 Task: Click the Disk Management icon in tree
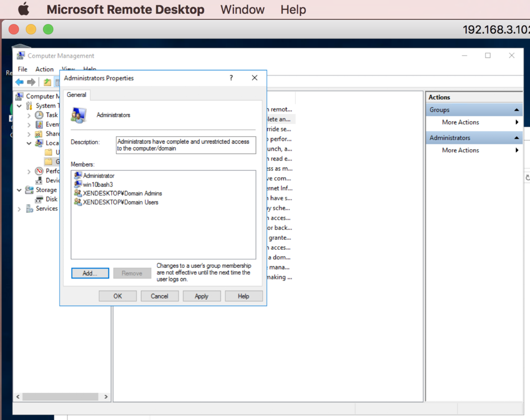click(x=39, y=199)
